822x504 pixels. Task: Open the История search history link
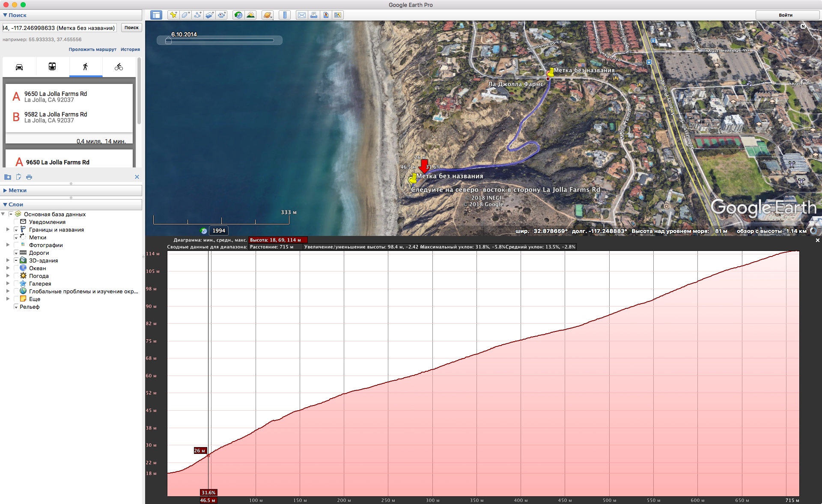pyautogui.click(x=130, y=49)
